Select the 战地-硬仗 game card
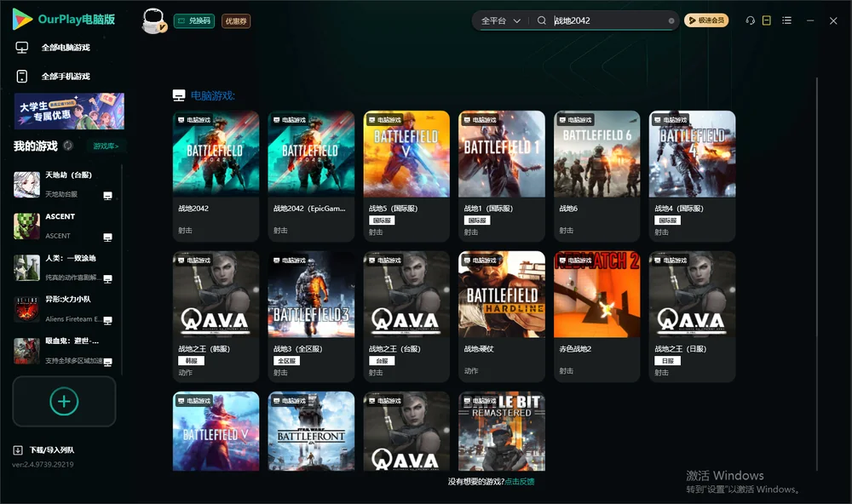 (502, 317)
